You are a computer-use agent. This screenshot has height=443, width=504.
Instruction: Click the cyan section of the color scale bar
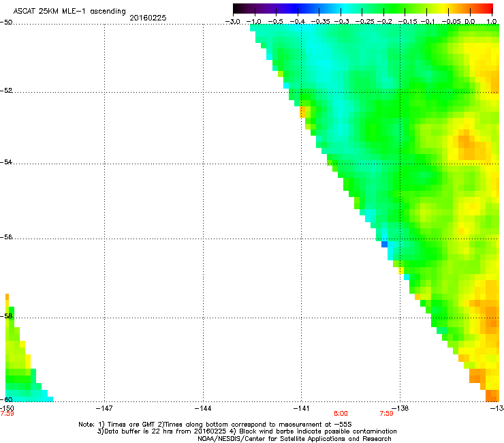345,8
